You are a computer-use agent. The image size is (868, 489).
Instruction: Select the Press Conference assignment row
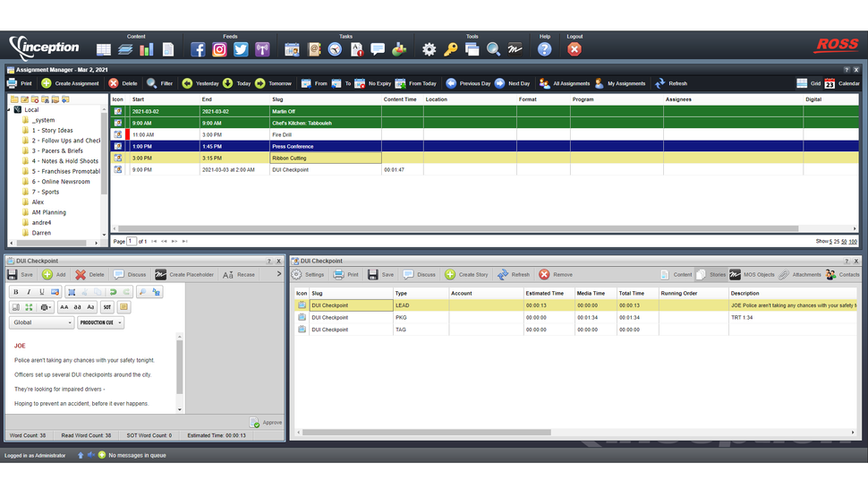[484, 146]
